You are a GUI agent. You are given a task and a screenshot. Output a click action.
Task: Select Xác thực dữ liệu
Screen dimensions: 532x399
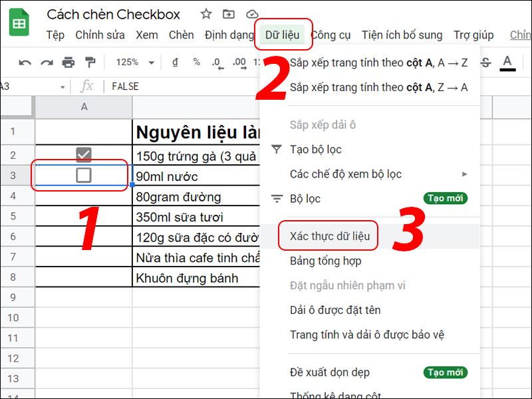(370, 236)
